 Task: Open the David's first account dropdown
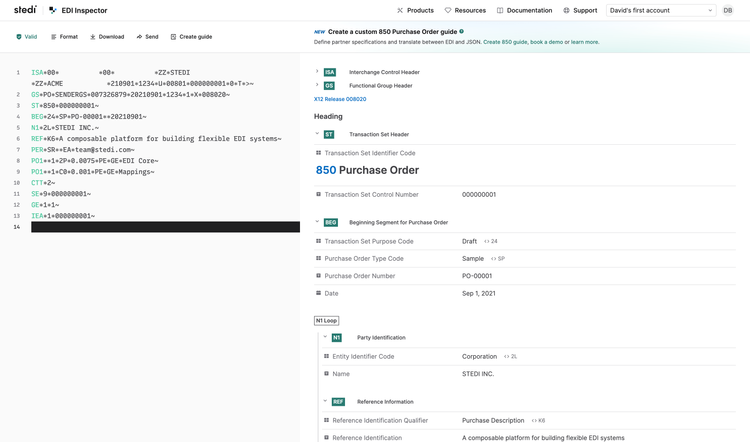tap(661, 10)
